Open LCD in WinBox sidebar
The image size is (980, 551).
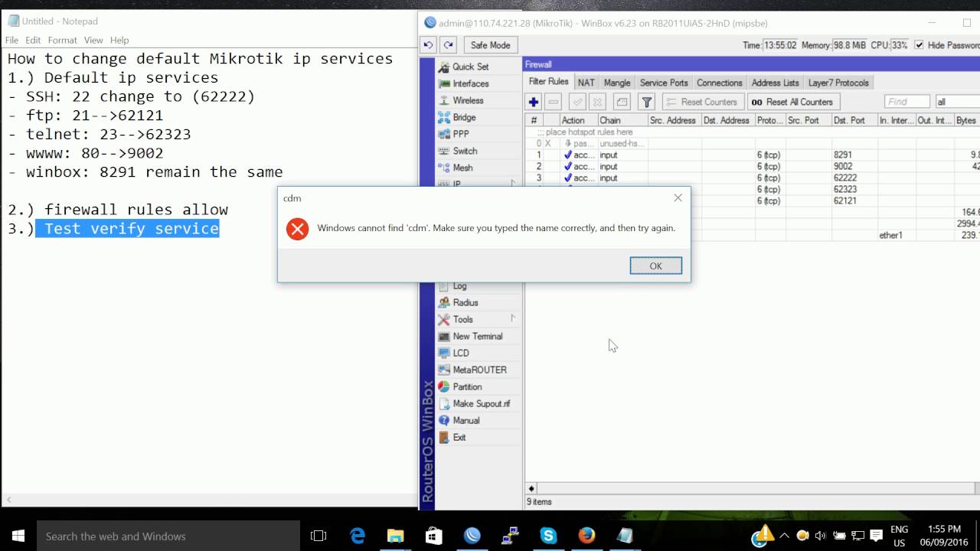[x=460, y=353]
